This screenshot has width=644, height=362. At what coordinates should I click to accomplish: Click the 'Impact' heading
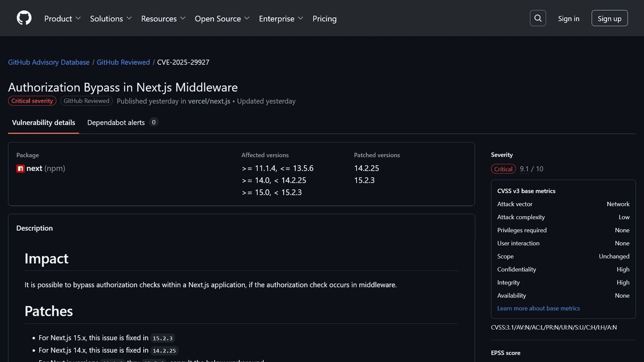[47, 258]
